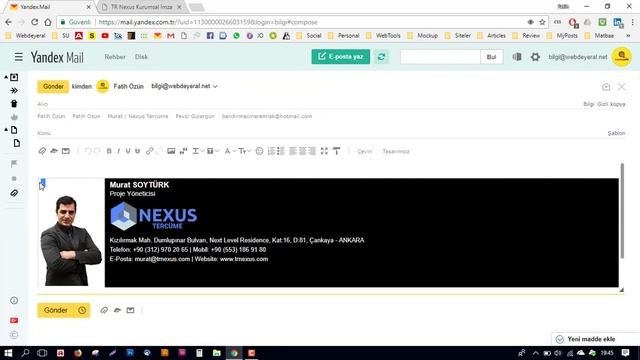
Task: Insert a numbered list
Action: 271,151
